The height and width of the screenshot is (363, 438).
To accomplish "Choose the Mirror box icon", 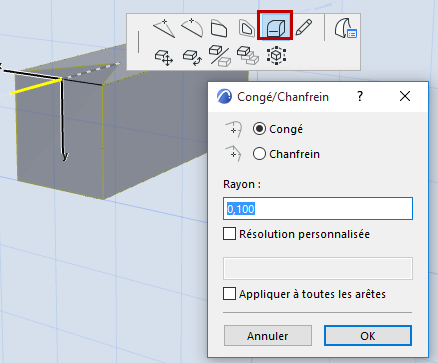I will 220,56.
